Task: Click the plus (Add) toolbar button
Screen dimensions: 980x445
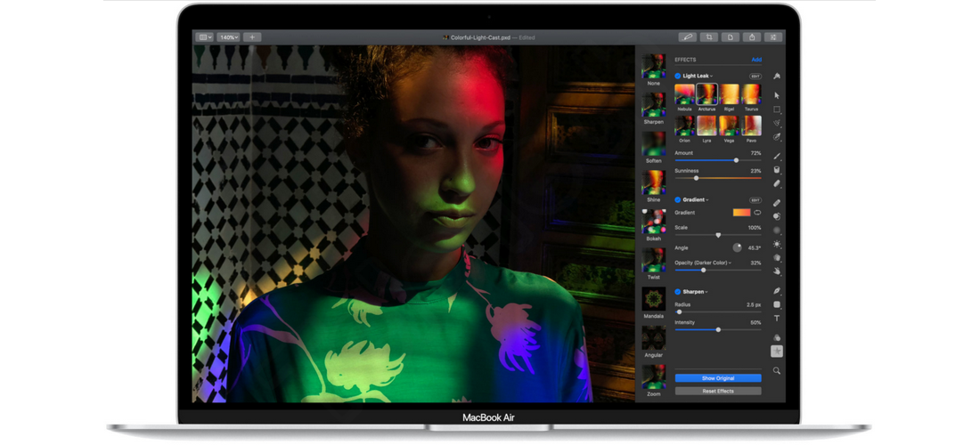Action: pos(252,37)
